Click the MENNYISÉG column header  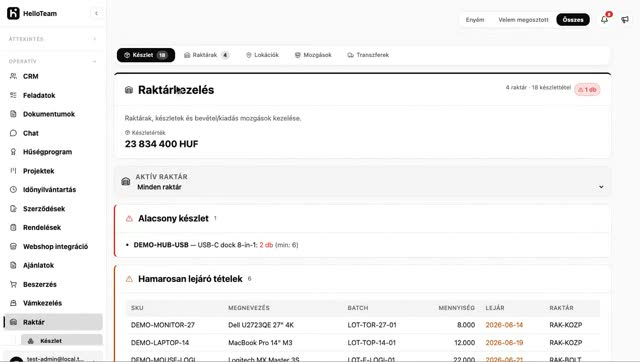point(456,308)
